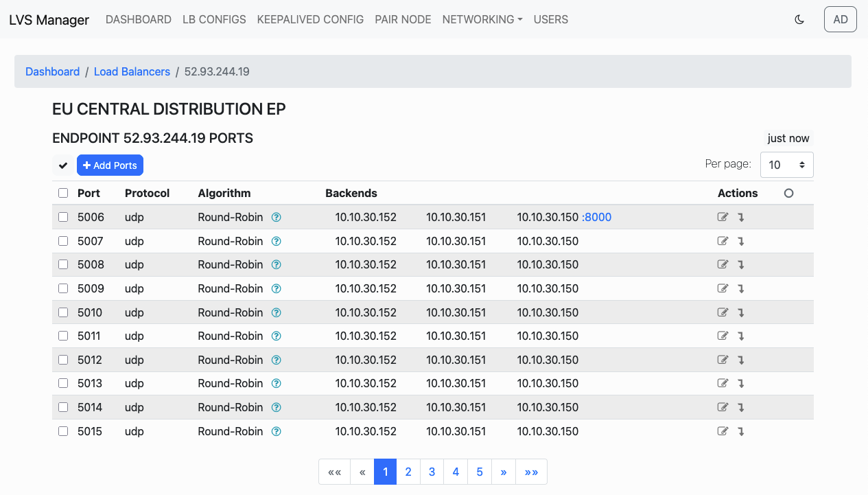
Task: Go to LB Configs
Action: click(x=214, y=20)
